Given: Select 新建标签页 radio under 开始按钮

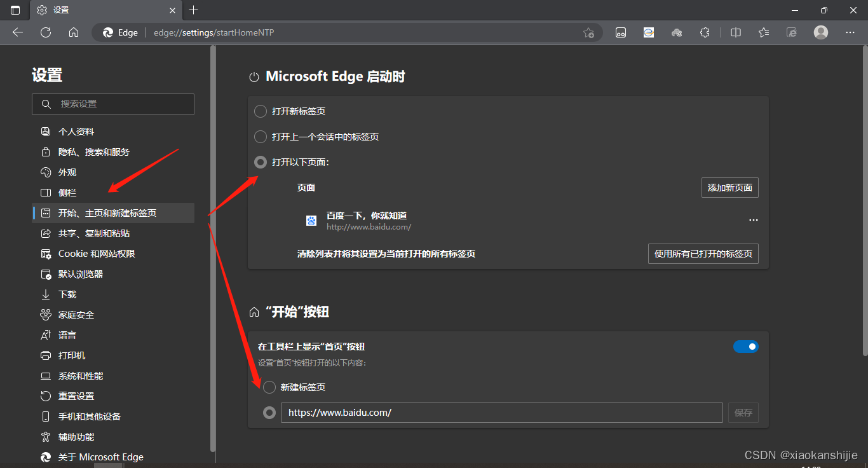Looking at the screenshot, I should click(x=269, y=387).
